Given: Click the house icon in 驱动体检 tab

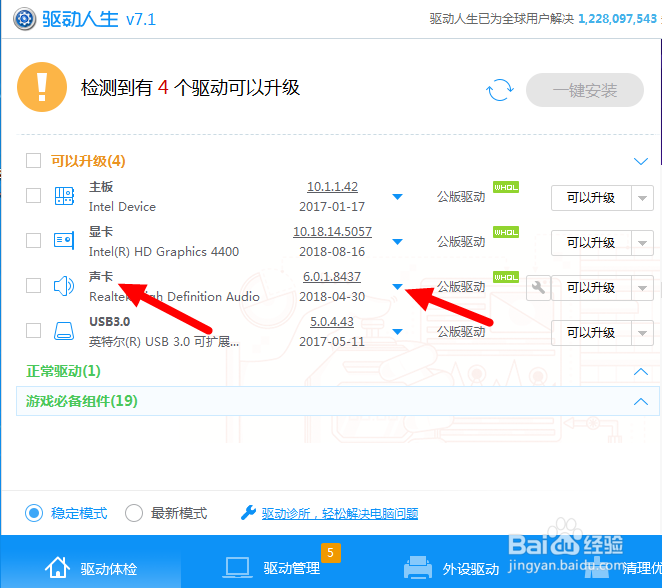Looking at the screenshot, I should pyautogui.click(x=57, y=567).
